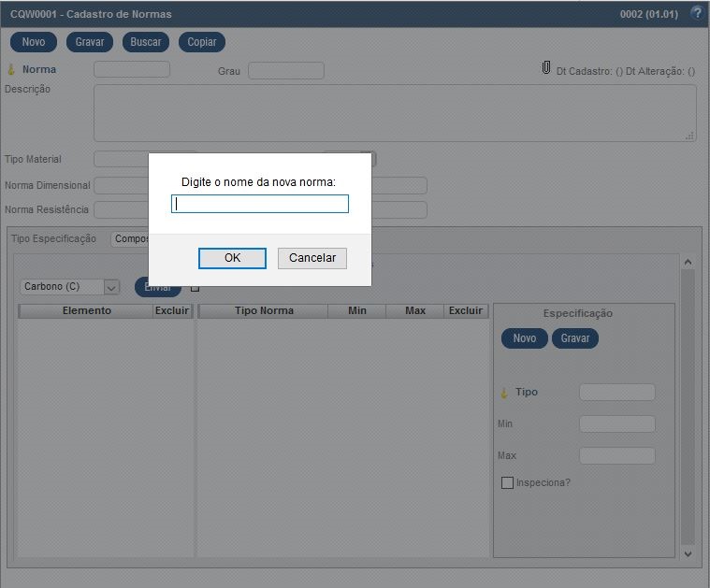This screenshot has height=588, width=710.
Task: Click Novo in the Especificação panel
Action: (525, 338)
